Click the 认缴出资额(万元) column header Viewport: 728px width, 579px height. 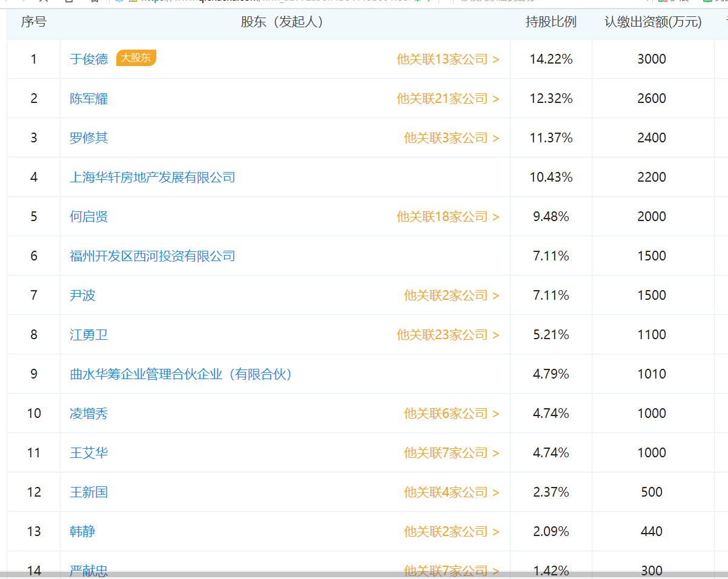tap(653, 22)
